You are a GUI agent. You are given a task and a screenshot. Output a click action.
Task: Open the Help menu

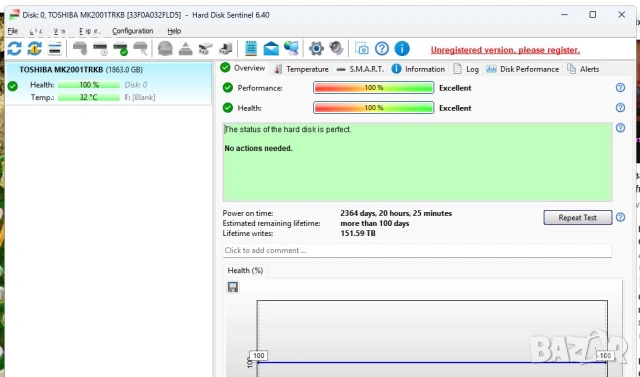(174, 31)
